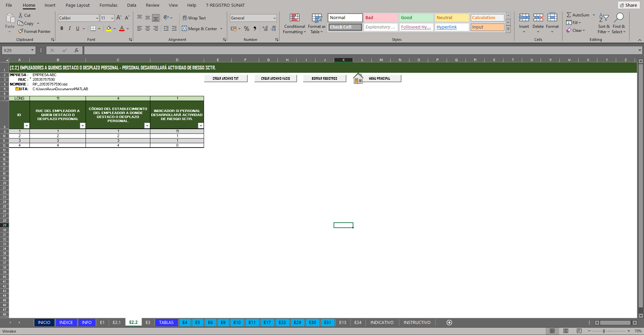The width and height of the screenshot is (644, 335).
Task: Open the T-REGISTRO SUNAT tab
Action: click(225, 5)
